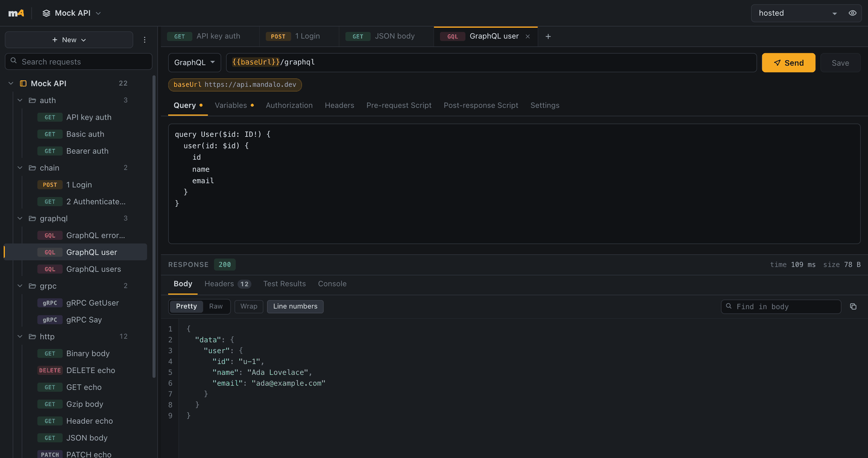Switch to the JSON body tab
Image resolution: width=868 pixels, height=458 pixels.
[386, 36]
